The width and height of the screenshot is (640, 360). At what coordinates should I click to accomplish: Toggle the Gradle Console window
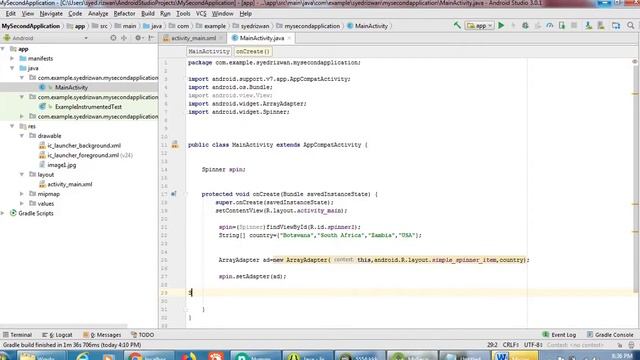[610, 335]
